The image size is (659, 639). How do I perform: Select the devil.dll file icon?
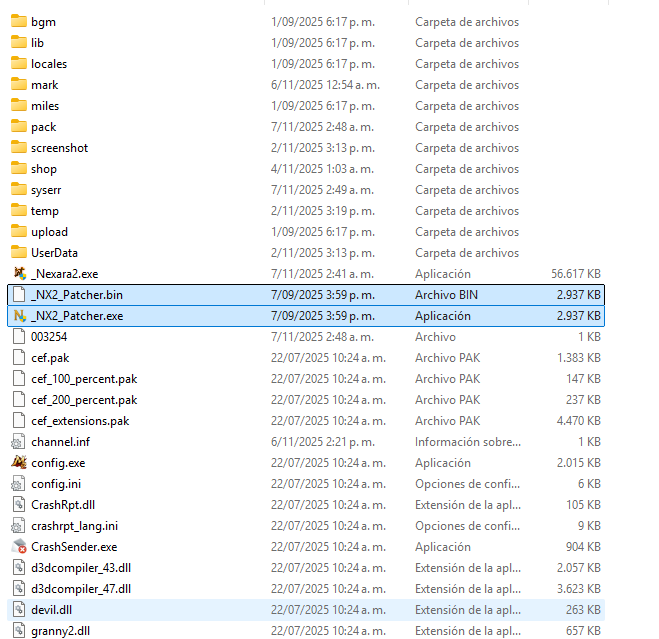pos(18,610)
